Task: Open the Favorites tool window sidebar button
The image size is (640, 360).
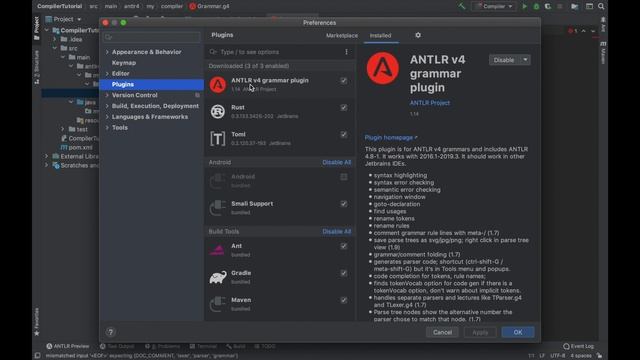Action: coord(37,322)
